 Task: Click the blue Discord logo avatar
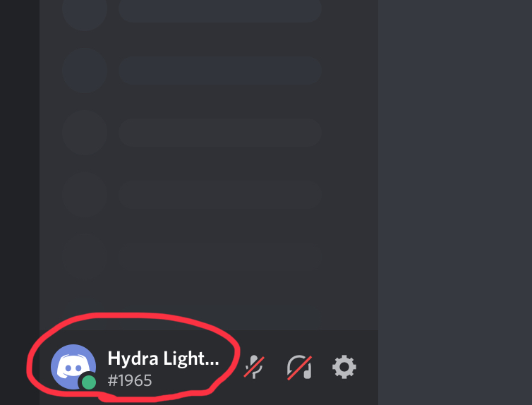pyautogui.click(x=73, y=367)
